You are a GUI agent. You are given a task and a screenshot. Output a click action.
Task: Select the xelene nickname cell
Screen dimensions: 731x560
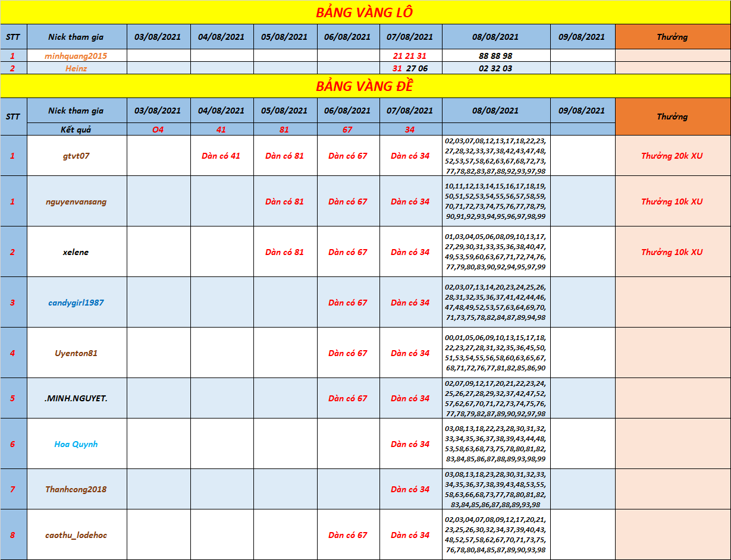pyautogui.click(x=76, y=252)
